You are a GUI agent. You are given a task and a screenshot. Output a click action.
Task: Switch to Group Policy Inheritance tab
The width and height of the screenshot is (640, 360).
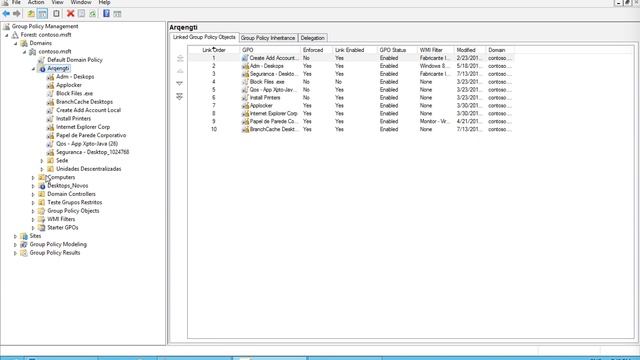click(x=268, y=38)
